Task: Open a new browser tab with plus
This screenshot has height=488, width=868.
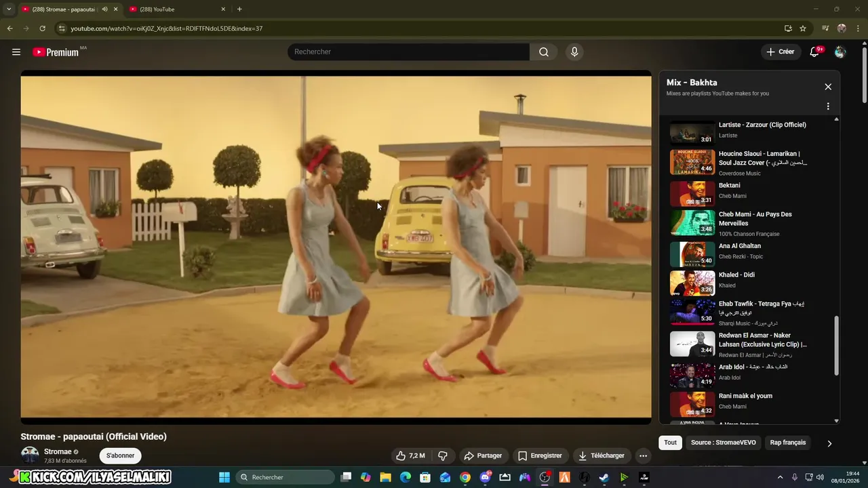Action: [x=239, y=9]
